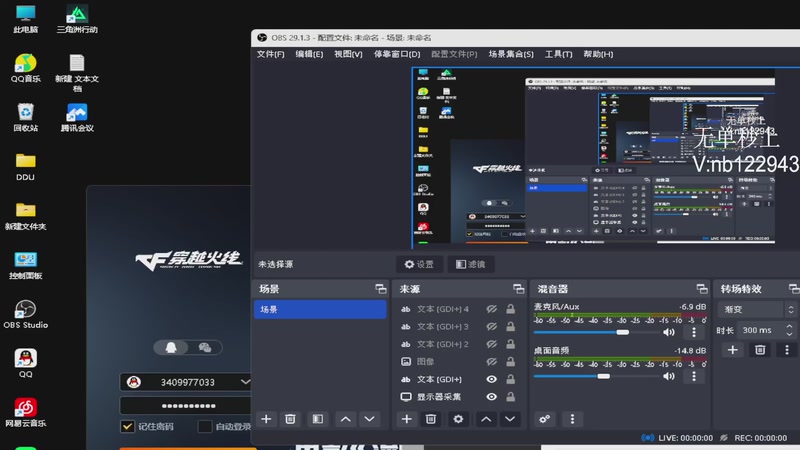Pop out the 混音器 dock panel

(702, 289)
